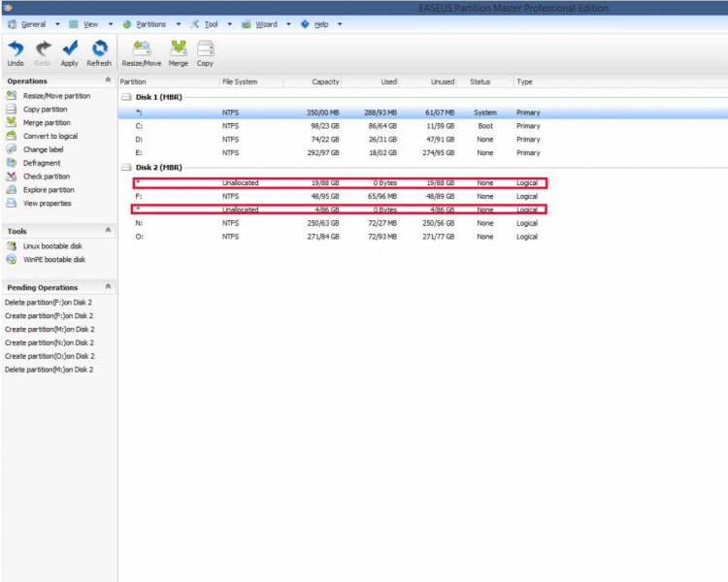Sort by the File System column header

pos(251,81)
